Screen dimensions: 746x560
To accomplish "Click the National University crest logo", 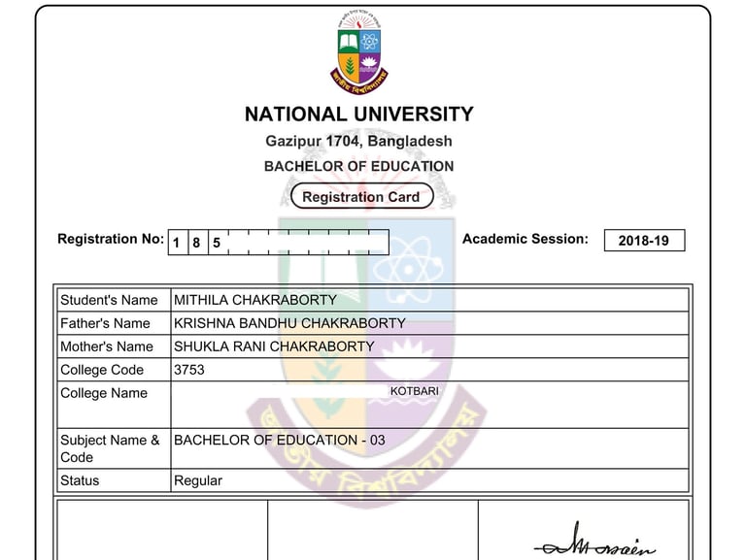I will 359,51.
